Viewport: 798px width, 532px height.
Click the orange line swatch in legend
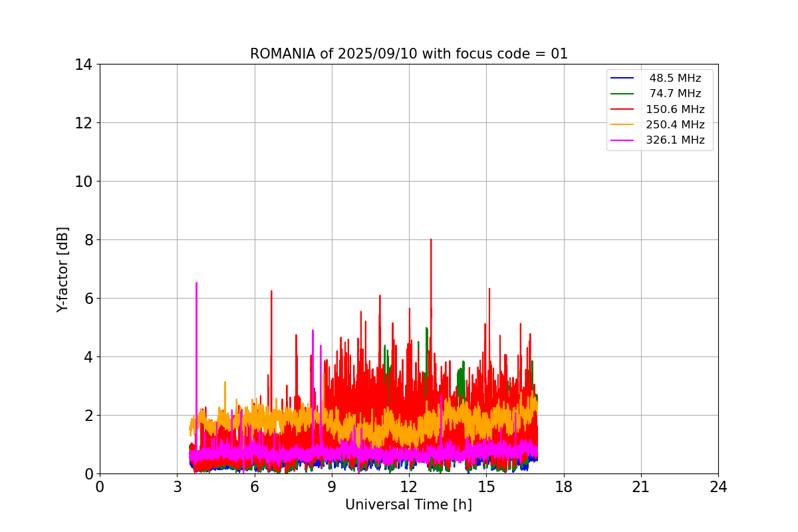click(x=622, y=125)
